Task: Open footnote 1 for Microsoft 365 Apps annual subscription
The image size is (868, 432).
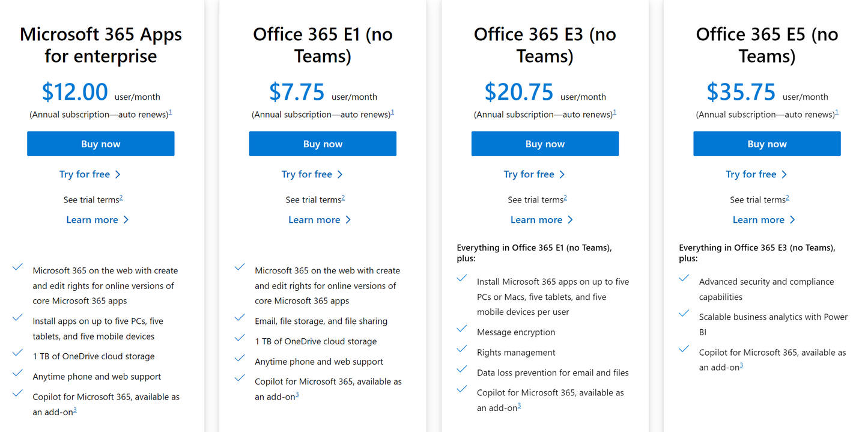Action: point(170,111)
